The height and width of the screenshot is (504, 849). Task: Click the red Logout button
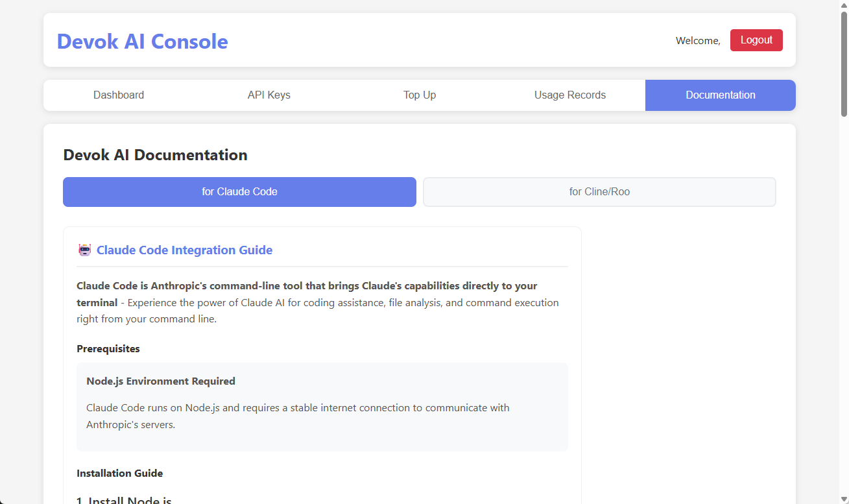click(x=756, y=40)
